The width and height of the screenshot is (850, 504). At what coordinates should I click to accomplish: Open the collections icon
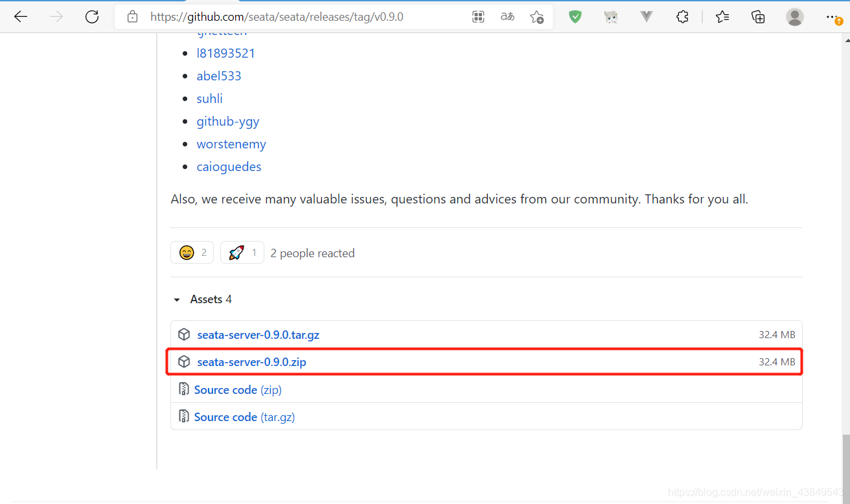pos(758,17)
